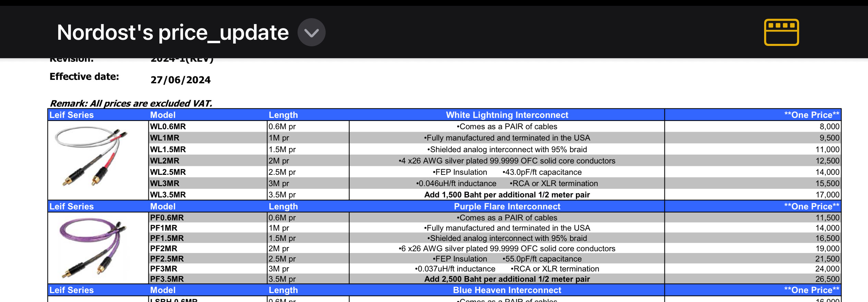Image resolution: width=868 pixels, height=302 pixels.
Task: Select the PF3MR model cell
Action: point(164,269)
